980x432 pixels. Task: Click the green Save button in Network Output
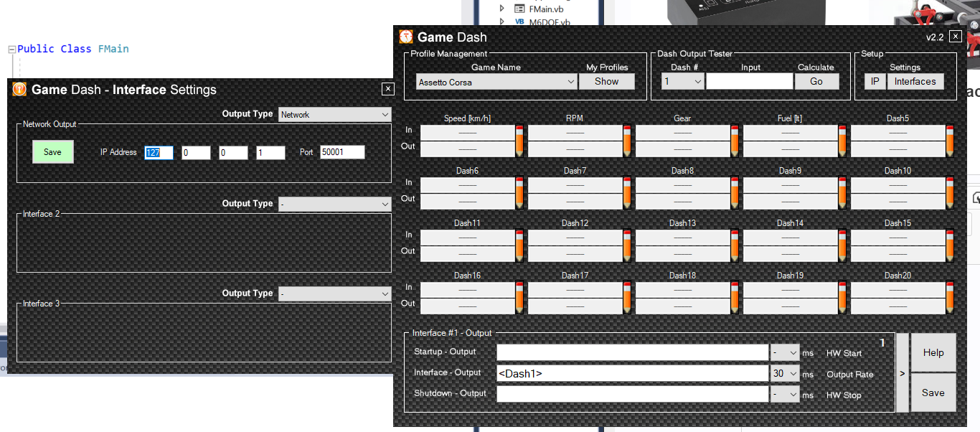tap(53, 152)
